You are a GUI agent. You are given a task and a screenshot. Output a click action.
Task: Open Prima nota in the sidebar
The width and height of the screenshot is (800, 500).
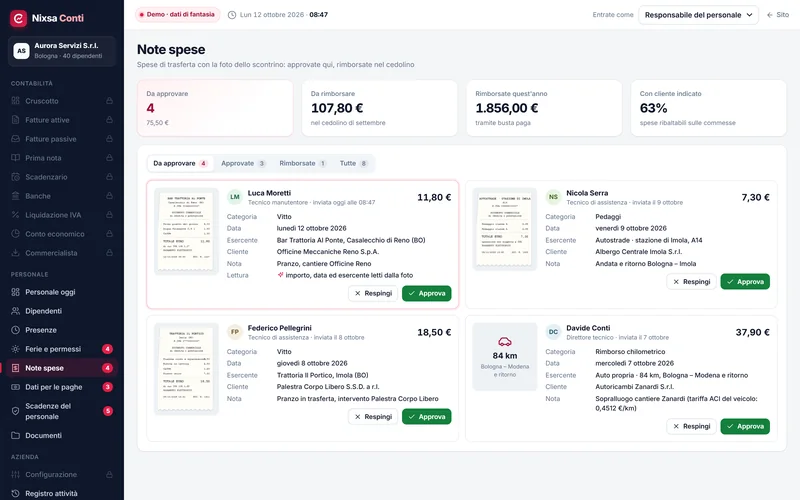coord(62,158)
